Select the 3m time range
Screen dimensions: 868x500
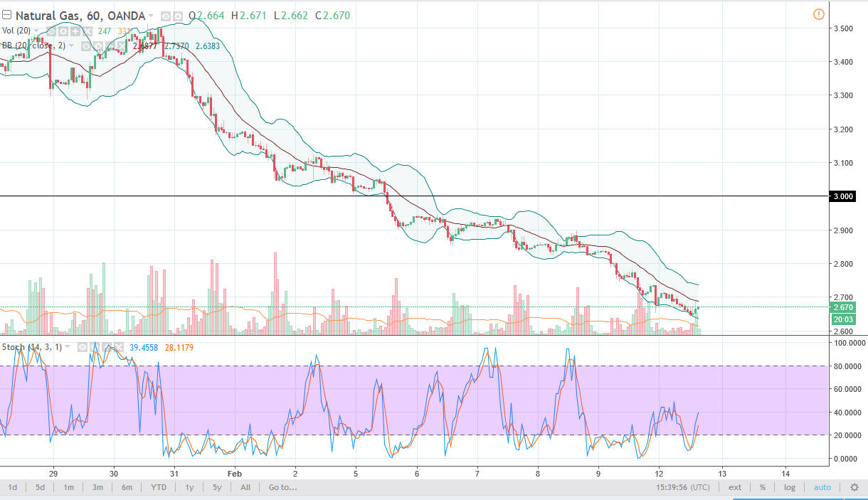97,487
